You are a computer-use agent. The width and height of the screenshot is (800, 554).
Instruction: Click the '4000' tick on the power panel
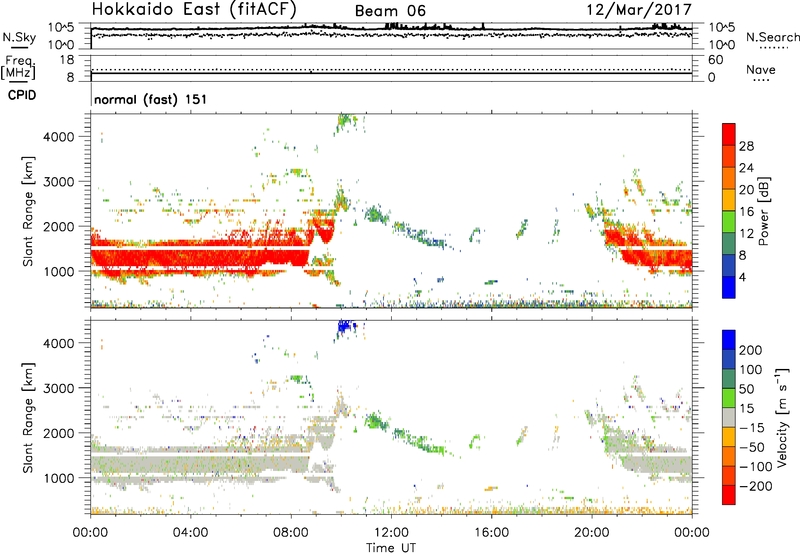point(59,137)
